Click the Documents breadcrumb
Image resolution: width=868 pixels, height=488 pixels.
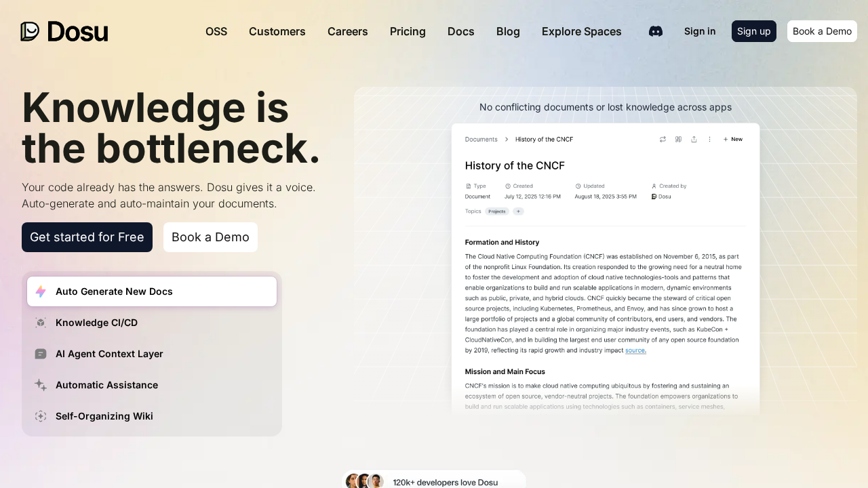coord(481,139)
